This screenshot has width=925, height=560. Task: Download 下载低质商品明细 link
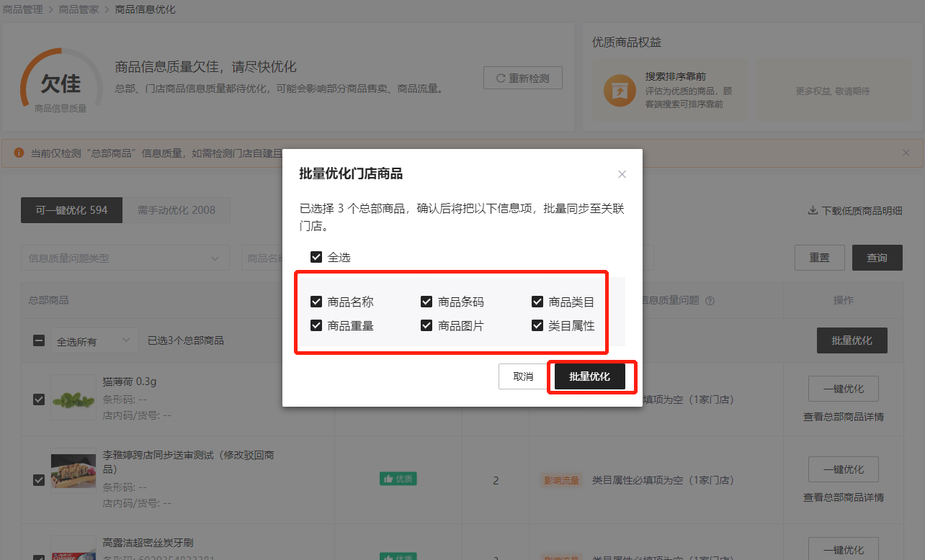coord(855,211)
